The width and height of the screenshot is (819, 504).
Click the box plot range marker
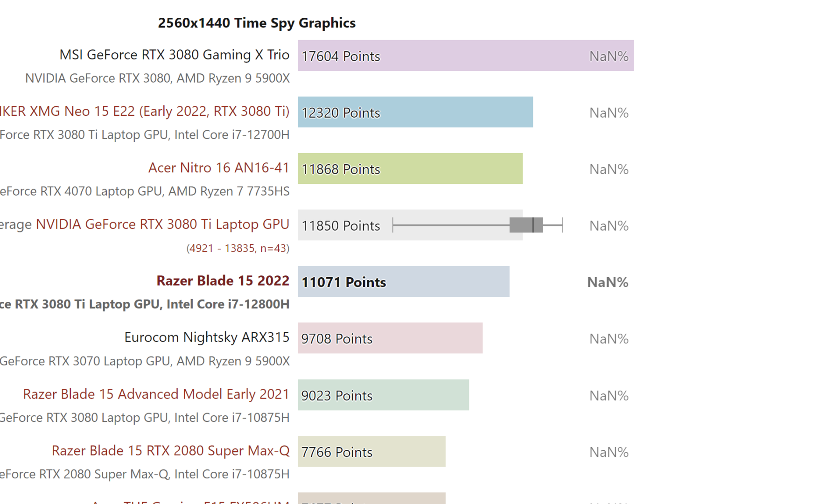click(x=525, y=225)
